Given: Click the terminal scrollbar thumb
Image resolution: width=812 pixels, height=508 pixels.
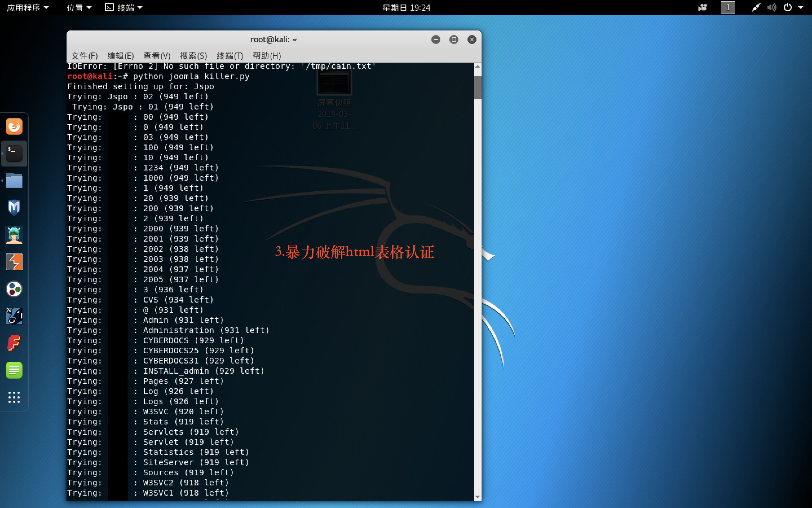Looking at the screenshot, I should click(477, 87).
